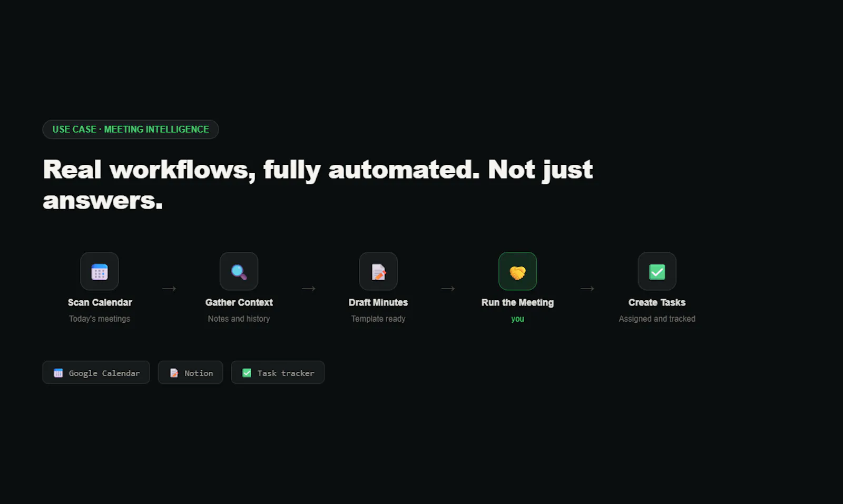Click the green 'you' label
This screenshot has height=504, width=843.
pyautogui.click(x=517, y=319)
